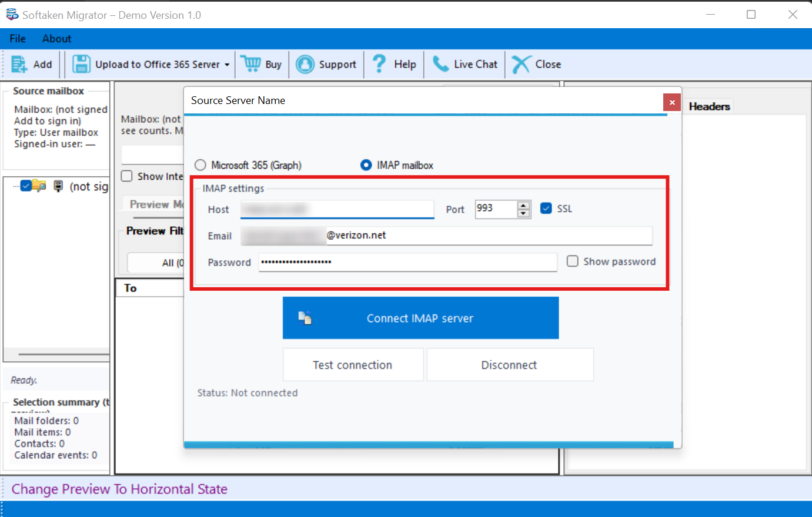The image size is (812, 517).
Task: Open the Upload to Office 365 Server dropdown arrow
Action: coord(227,65)
